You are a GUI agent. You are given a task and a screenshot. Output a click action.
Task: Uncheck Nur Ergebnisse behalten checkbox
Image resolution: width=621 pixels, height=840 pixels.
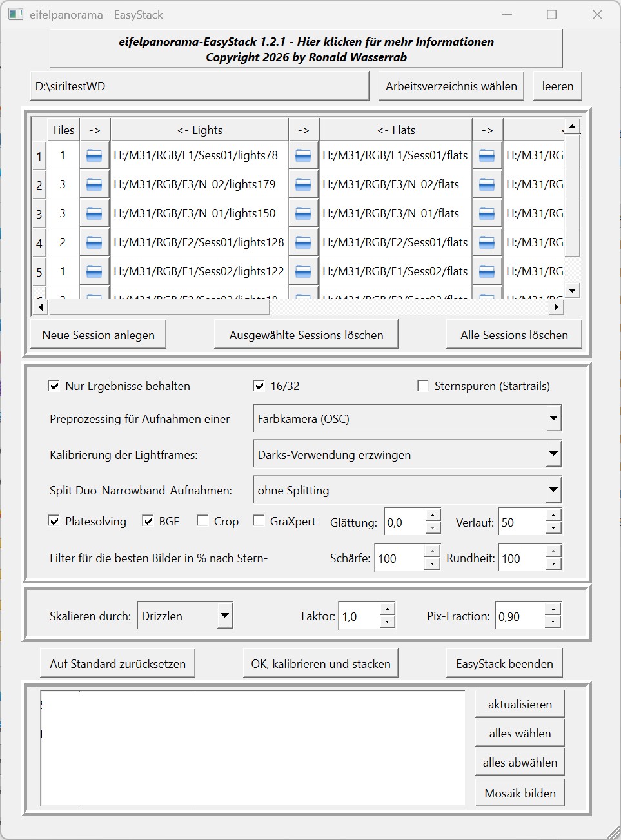pos(54,386)
